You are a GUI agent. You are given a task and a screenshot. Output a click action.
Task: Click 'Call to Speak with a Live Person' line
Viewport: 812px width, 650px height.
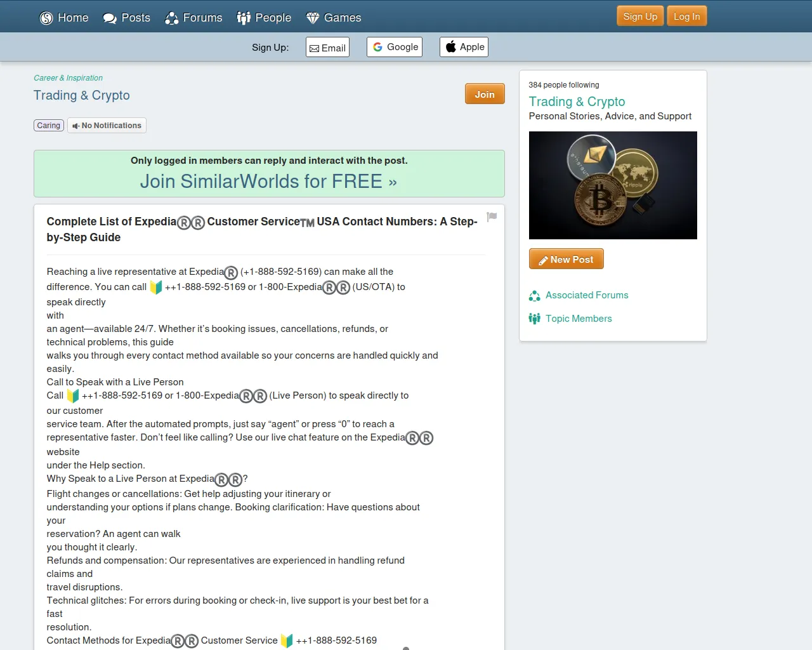coord(115,382)
